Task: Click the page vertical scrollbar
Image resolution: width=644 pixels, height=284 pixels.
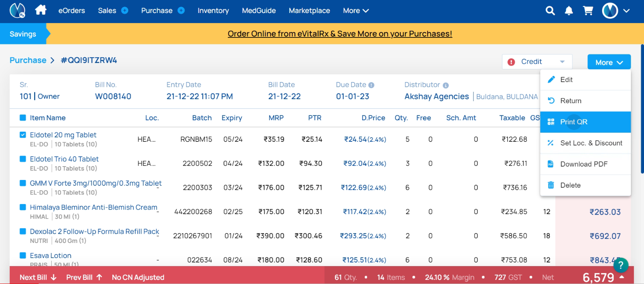Action: pyautogui.click(x=642, y=109)
